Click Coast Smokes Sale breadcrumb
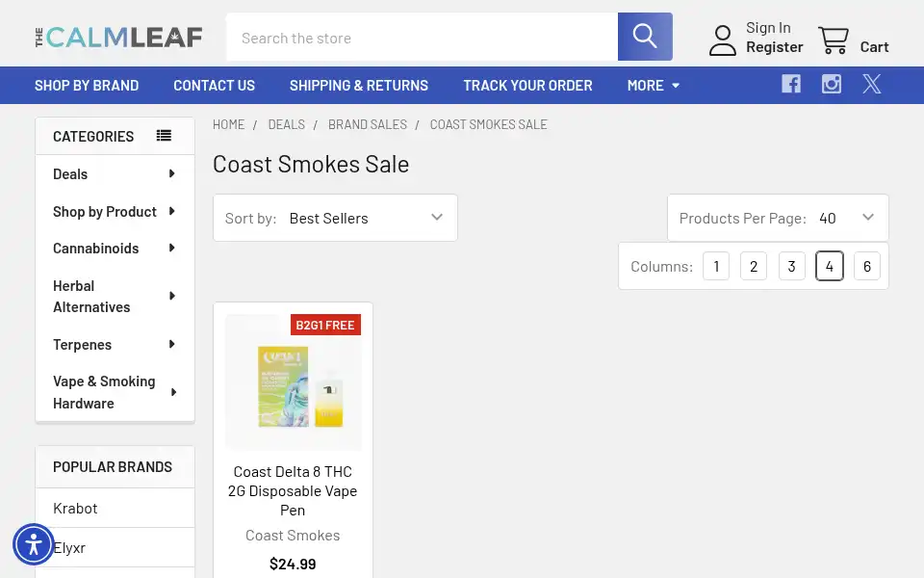Screen dimensions: 924x578 pos(489,124)
